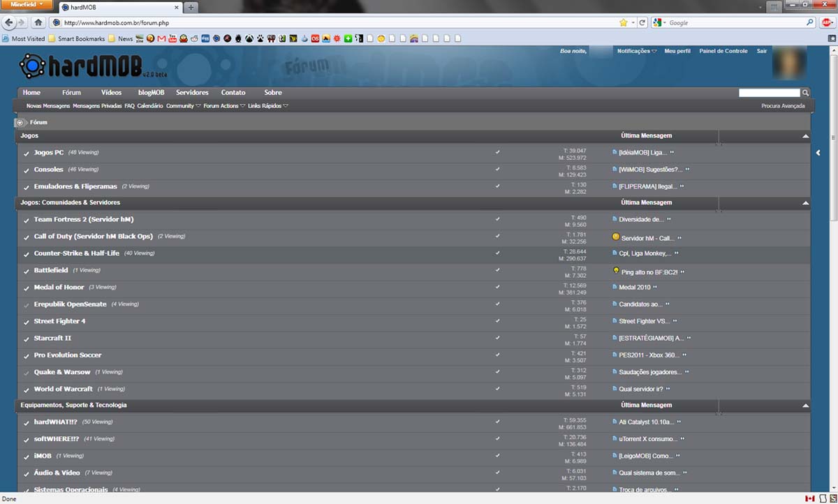Click the forum search magnifier icon

click(805, 92)
